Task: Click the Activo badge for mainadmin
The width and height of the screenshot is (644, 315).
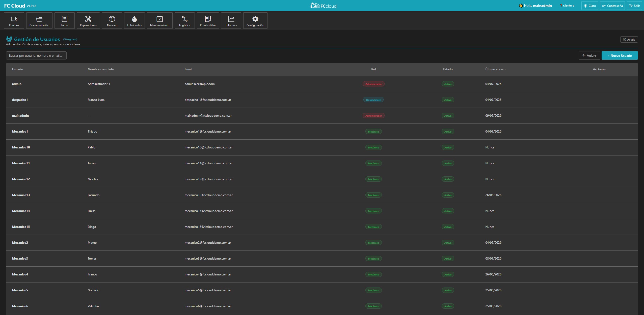Action: (x=448, y=116)
